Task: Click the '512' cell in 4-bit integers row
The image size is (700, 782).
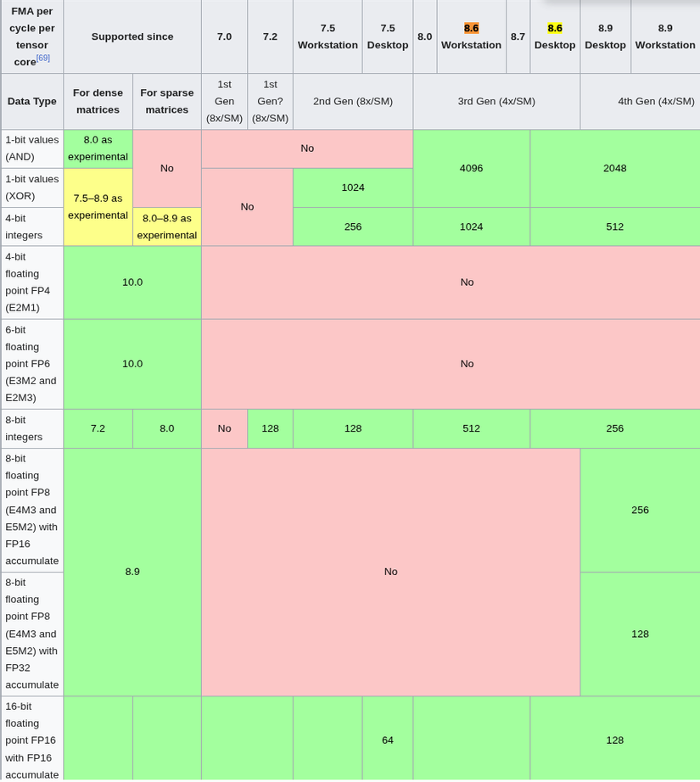Action: [x=614, y=226]
